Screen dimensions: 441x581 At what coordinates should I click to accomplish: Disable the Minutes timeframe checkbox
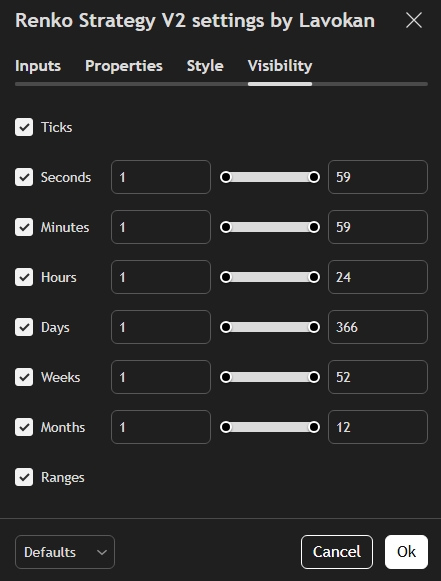pos(24,227)
